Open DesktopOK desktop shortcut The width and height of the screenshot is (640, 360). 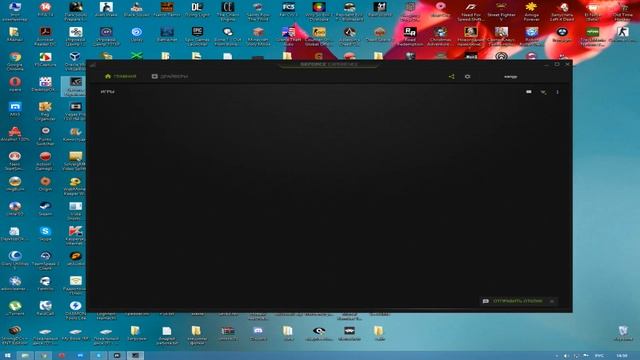[45, 84]
